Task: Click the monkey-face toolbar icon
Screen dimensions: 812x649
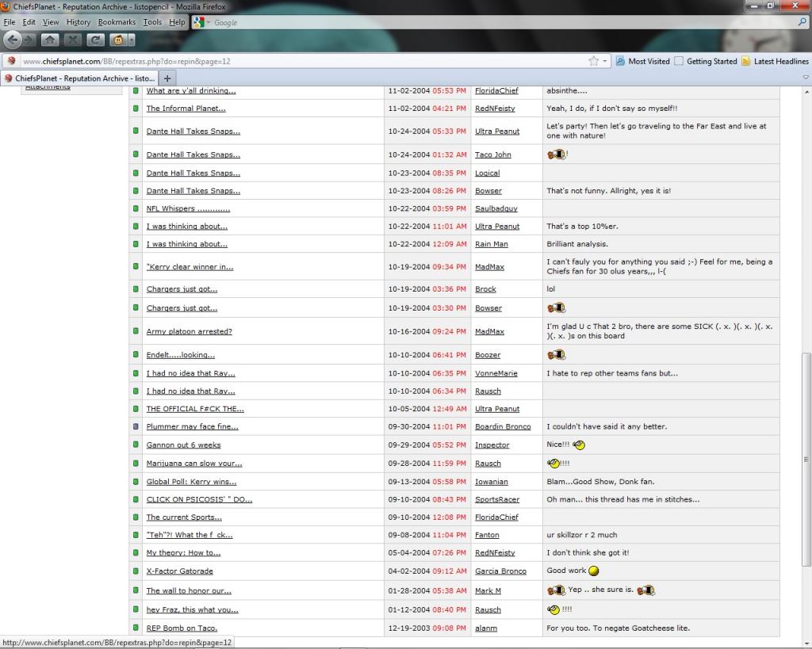Action: [x=118, y=40]
